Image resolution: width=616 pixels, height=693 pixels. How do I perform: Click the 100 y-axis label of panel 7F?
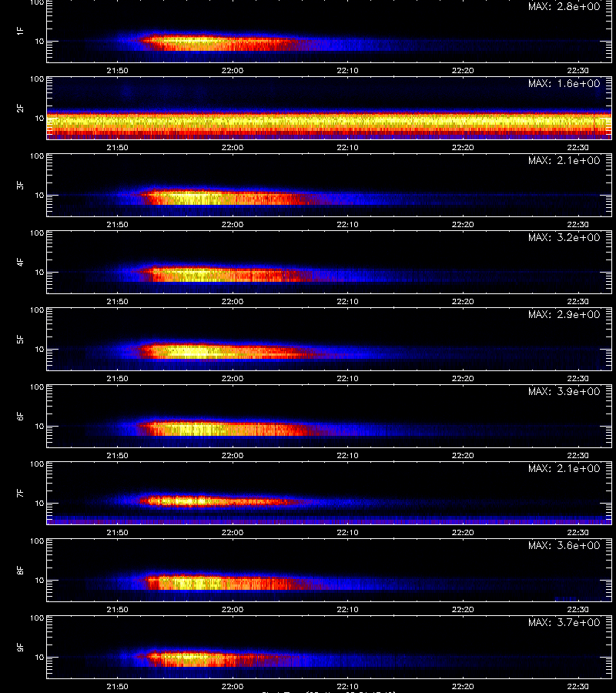click(37, 464)
